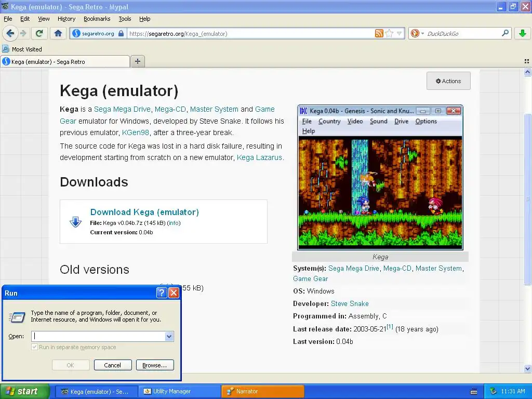Enlarge the Kega screenshot thumbnail

point(380,178)
